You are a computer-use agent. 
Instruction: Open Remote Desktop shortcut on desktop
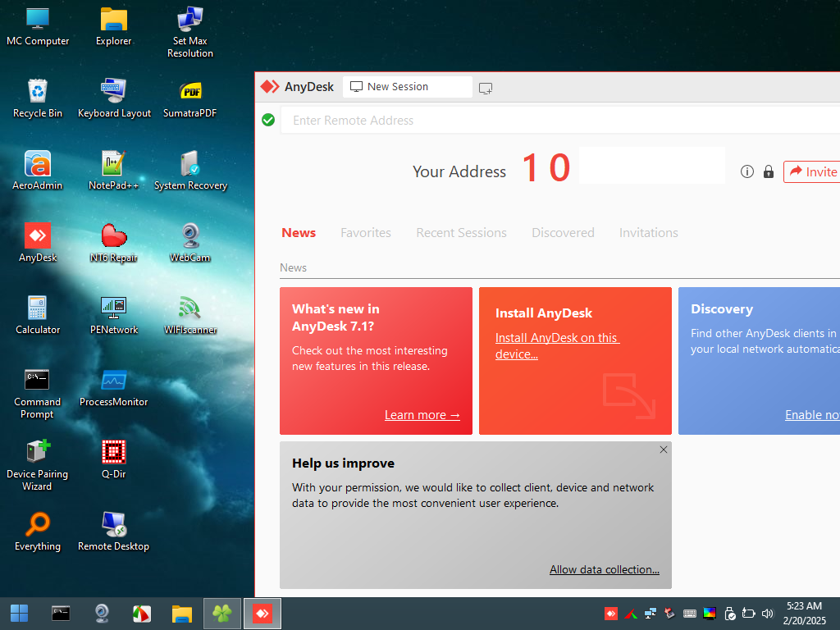click(x=113, y=532)
